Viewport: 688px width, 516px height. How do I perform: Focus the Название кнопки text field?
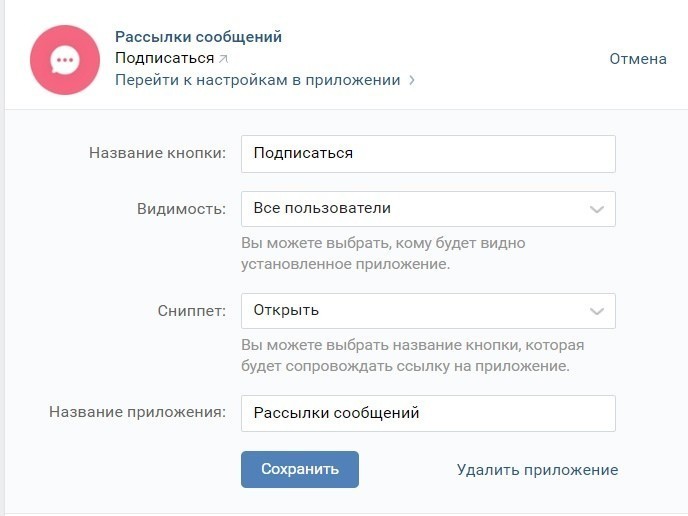tap(428, 154)
